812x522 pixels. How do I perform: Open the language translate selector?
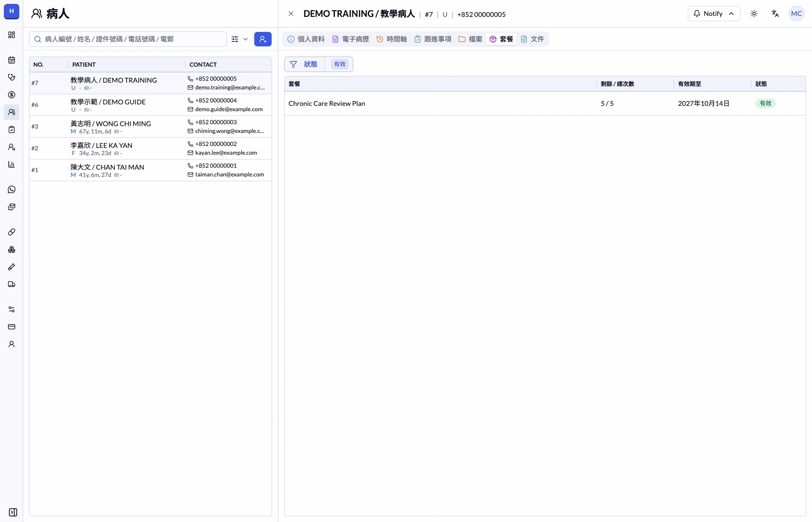point(775,14)
